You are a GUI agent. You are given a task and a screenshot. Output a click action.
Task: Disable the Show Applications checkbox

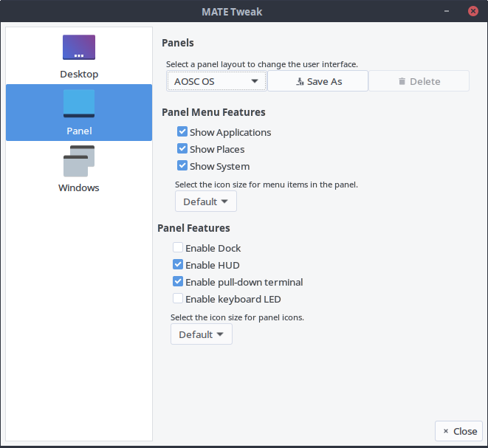(x=182, y=132)
